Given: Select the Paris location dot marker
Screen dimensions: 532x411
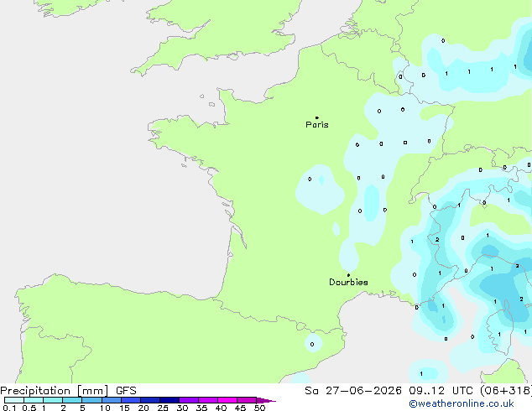Looking at the screenshot, I should (x=317, y=117).
